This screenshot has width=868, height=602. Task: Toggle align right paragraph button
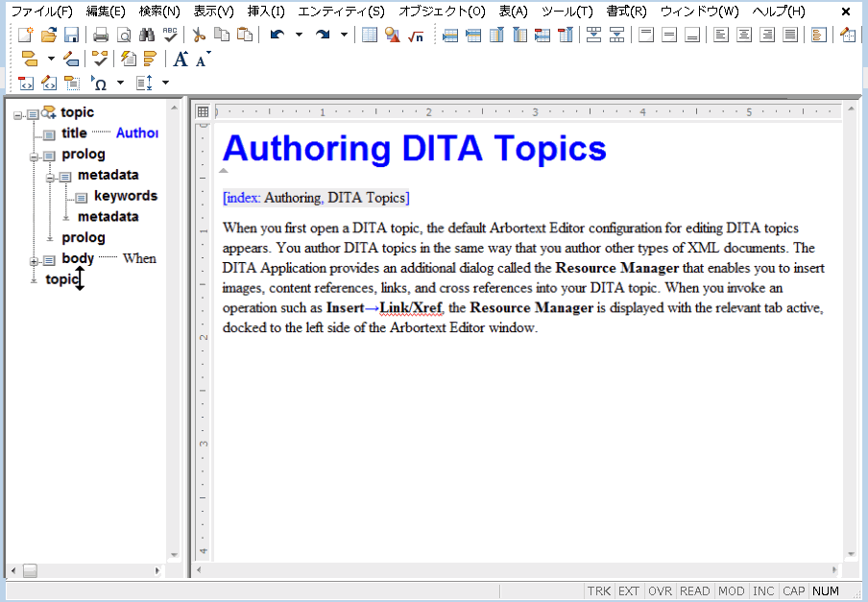pos(767,35)
